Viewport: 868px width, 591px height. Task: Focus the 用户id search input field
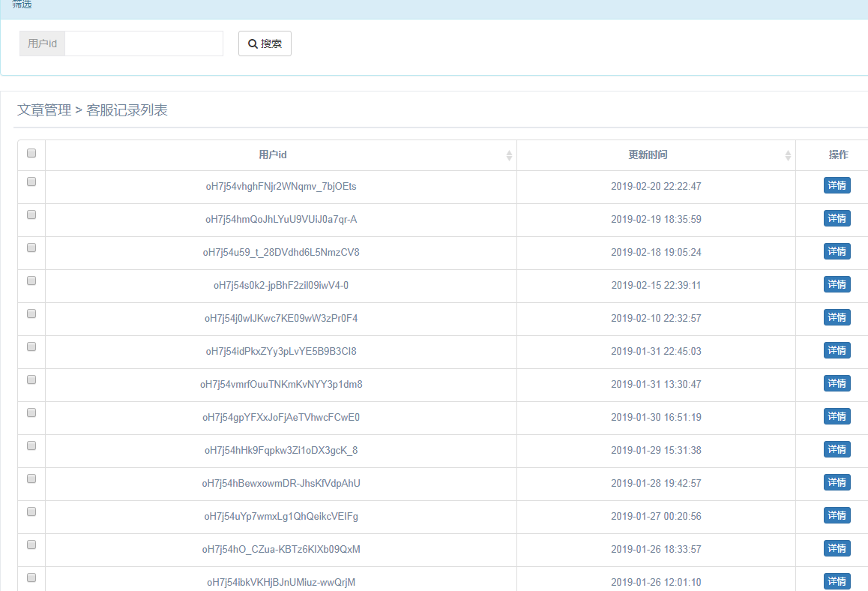[x=144, y=43]
